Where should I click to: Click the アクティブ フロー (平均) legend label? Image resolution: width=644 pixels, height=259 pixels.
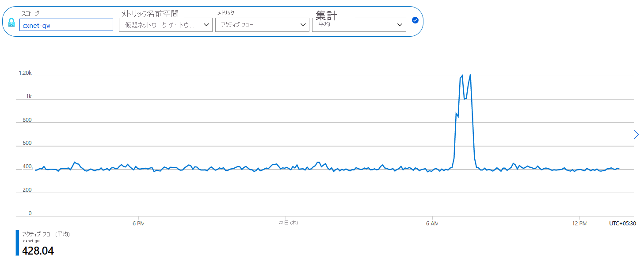[x=46, y=234]
